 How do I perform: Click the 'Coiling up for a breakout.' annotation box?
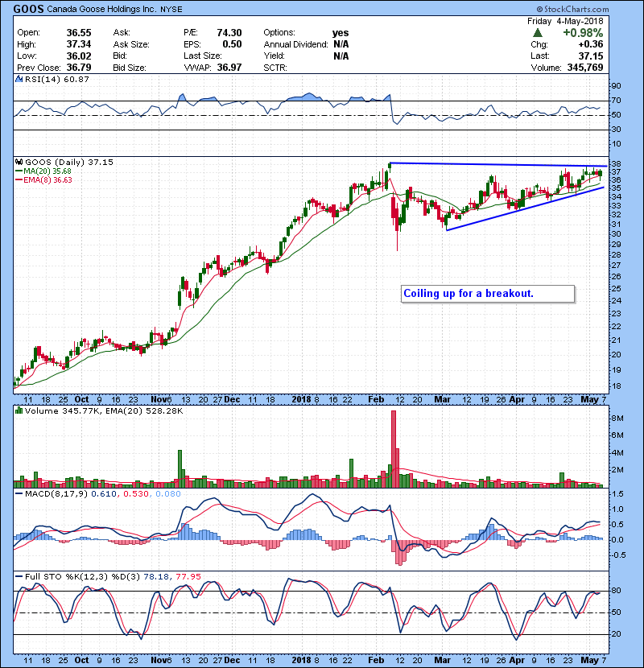tap(488, 294)
